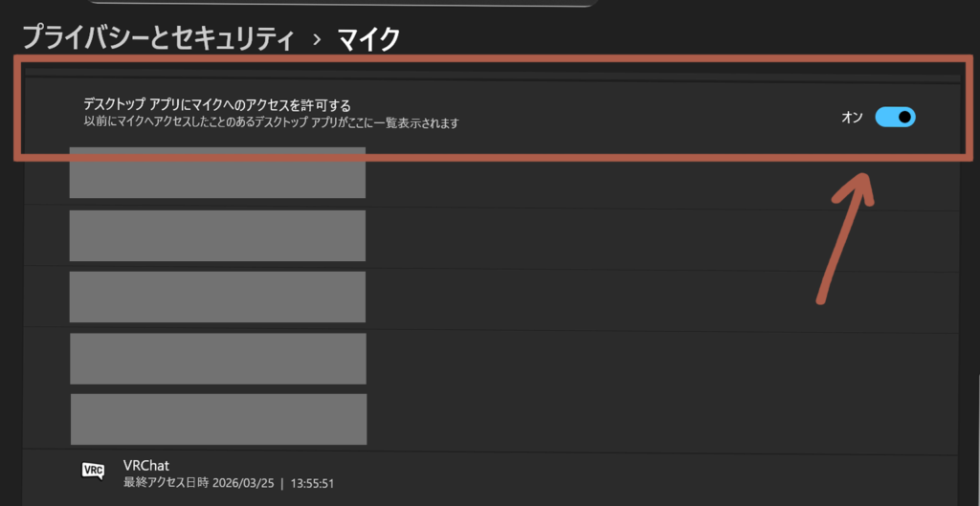Viewport: 980px width, 506px height.
Task: Select the first grayed-out app entry
Action: [217, 173]
